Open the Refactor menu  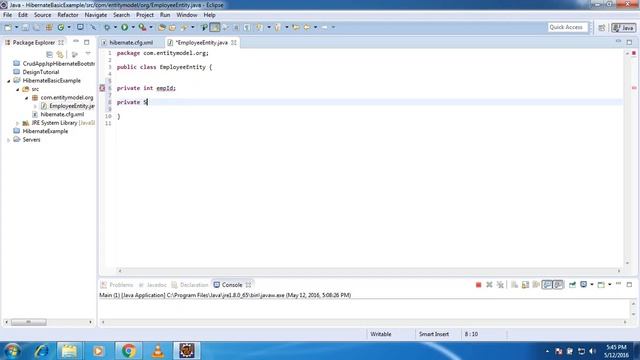click(68, 15)
